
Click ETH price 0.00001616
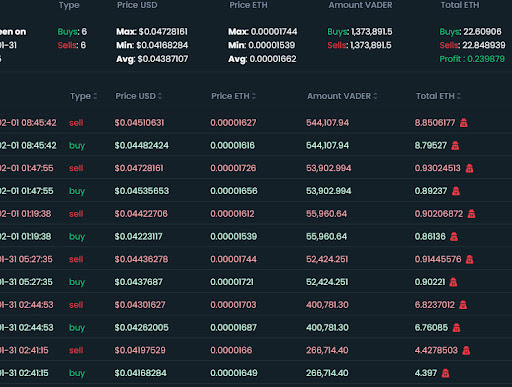[232, 146]
